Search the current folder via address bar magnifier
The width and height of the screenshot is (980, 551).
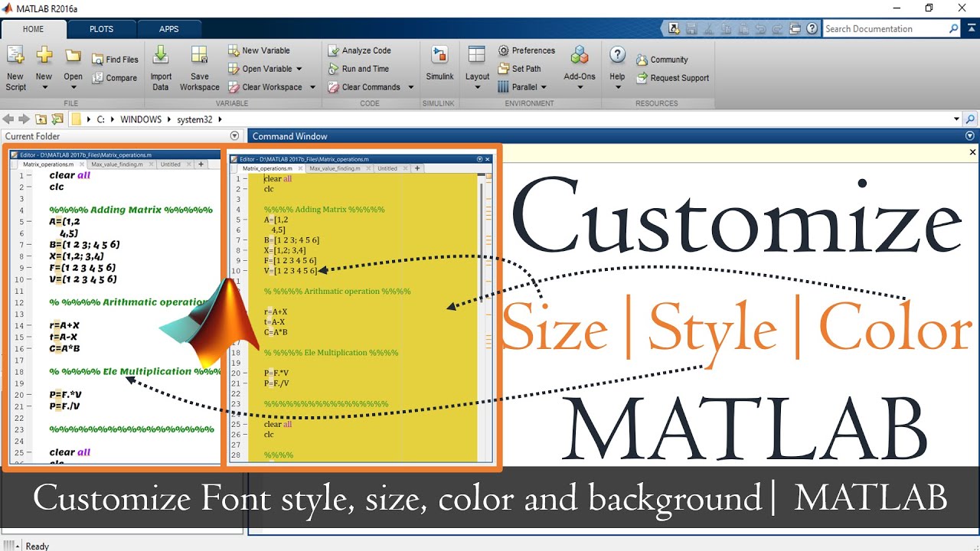tap(971, 119)
